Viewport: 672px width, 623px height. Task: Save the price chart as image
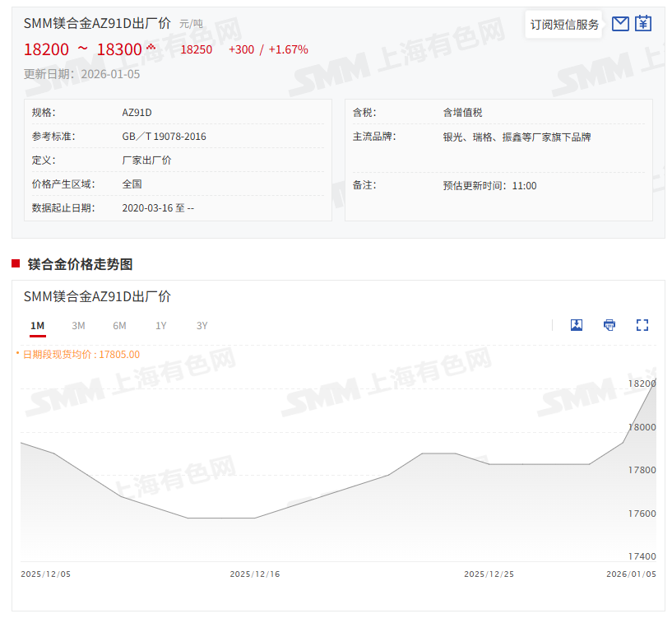tap(577, 325)
